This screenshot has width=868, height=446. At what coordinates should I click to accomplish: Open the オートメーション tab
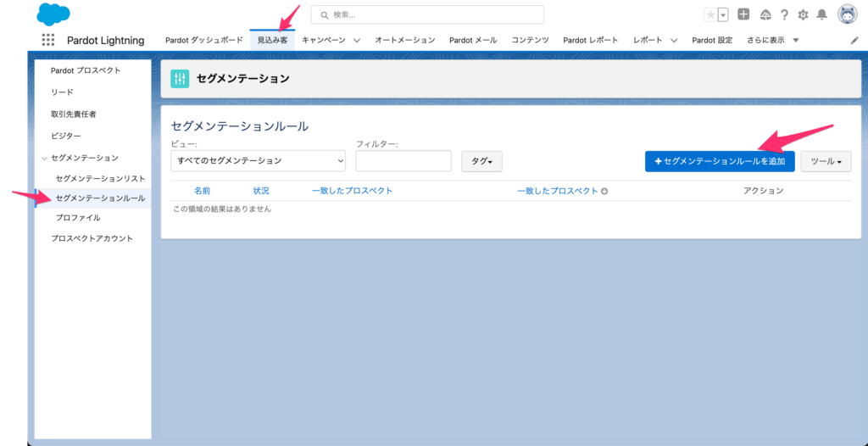tap(404, 41)
